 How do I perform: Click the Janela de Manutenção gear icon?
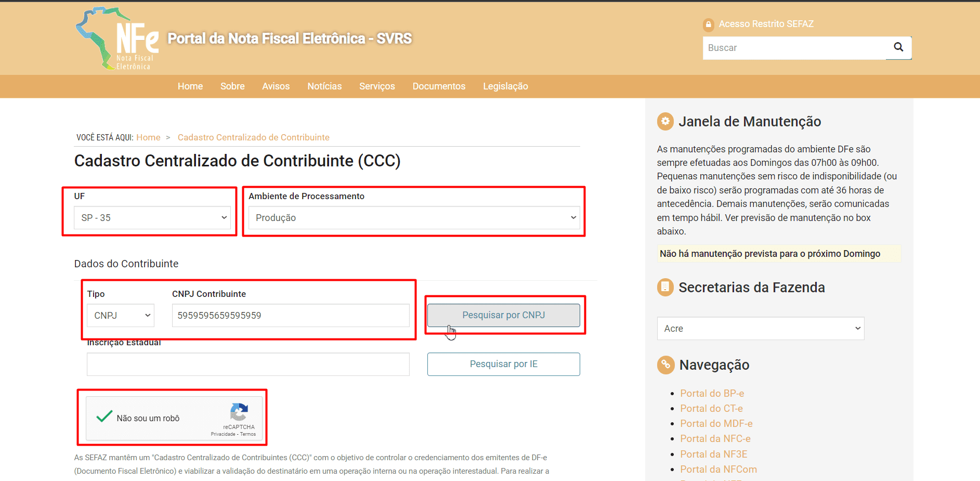(x=665, y=121)
